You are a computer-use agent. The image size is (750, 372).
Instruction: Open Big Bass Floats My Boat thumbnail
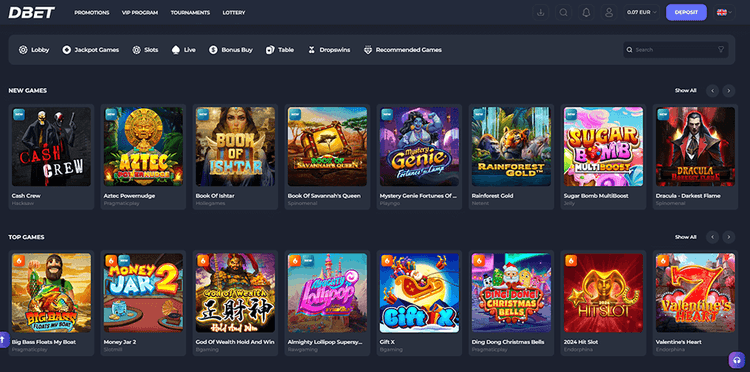click(51, 293)
